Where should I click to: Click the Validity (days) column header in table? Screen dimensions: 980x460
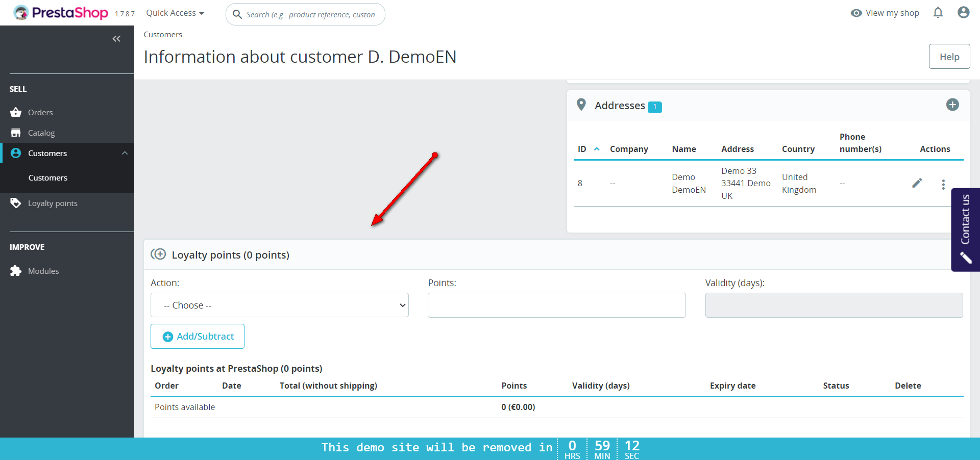point(601,386)
